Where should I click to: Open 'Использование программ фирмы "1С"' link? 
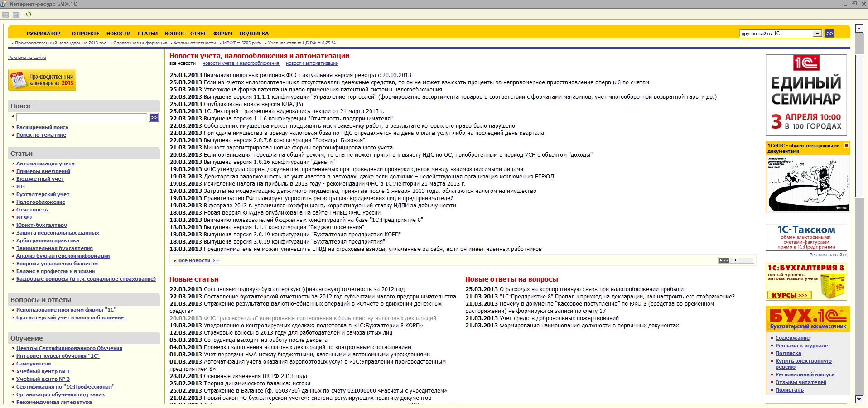point(66,310)
